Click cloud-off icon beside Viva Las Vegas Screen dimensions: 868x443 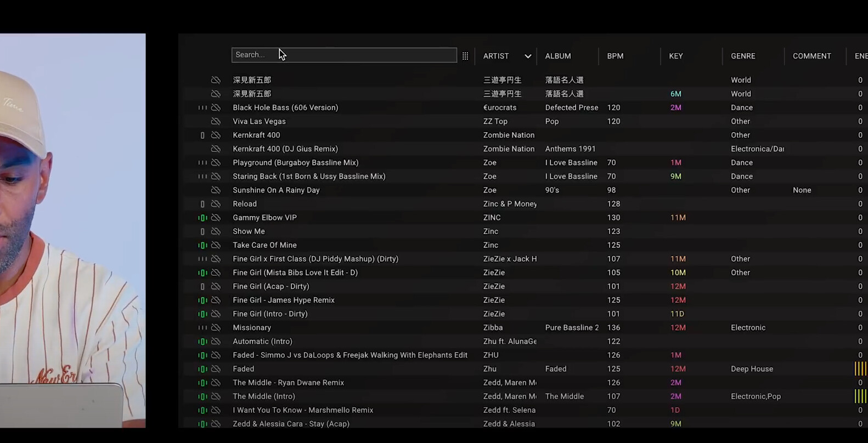pyautogui.click(x=216, y=122)
